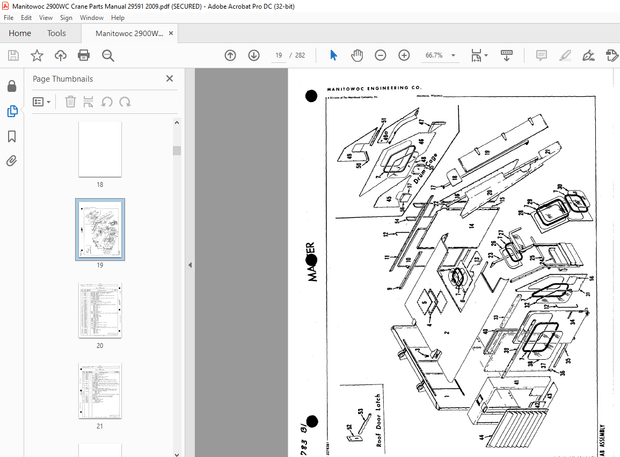The image size is (620, 457).
Task: Select the Highlight text pen tool
Action: 565,55
